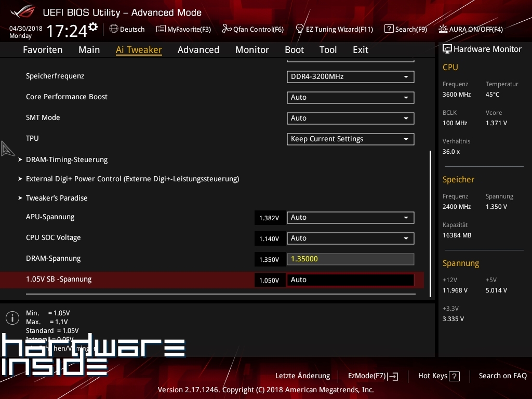Open Speicherfrequenz DDR4-3200MHz dropdown

coord(351,77)
